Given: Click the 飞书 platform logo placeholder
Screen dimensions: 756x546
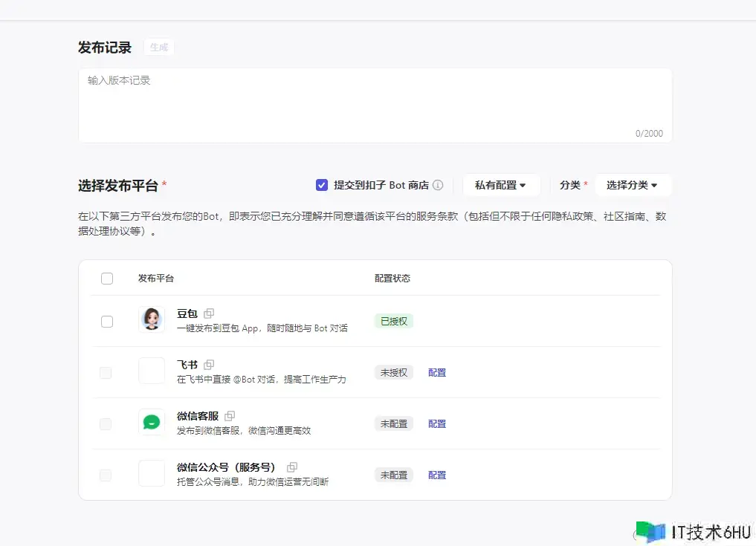Looking at the screenshot, I should tap(152, 371).
